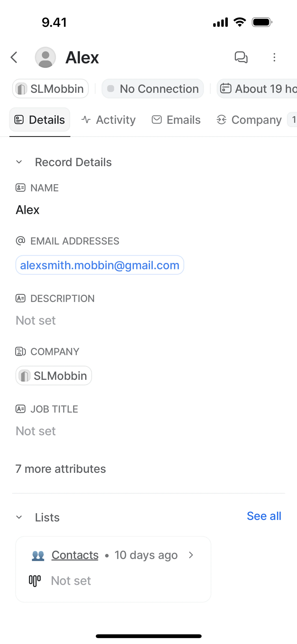Screen dimensions: 297x644
Task: Expand 7 more attributes
Action: click(x=61, y=469)
